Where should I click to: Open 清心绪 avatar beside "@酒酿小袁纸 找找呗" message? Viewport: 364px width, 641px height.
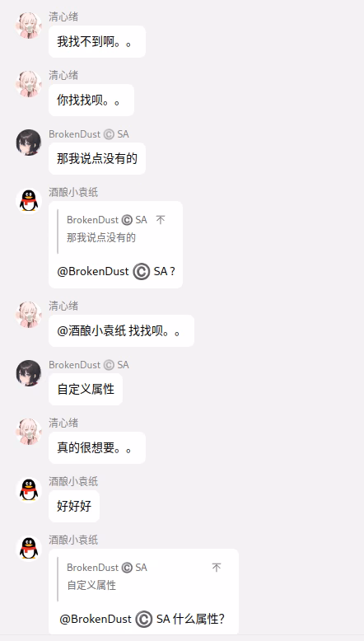tap(29, 315)
